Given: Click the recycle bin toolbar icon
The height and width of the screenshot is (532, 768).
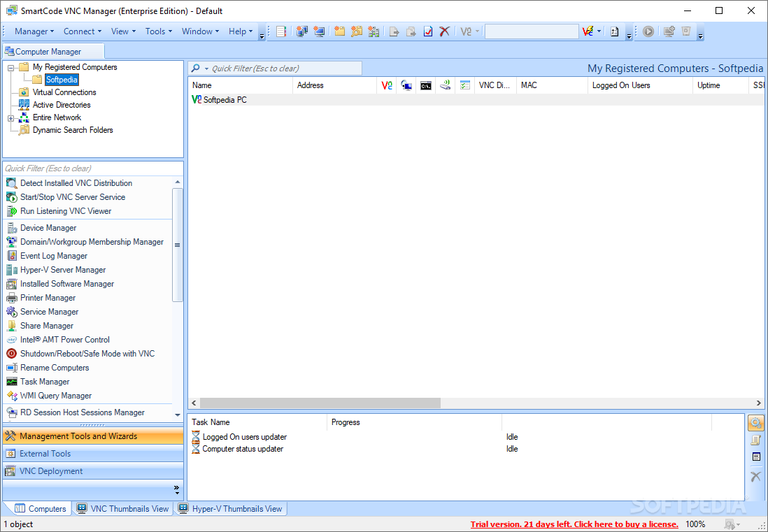Looking at the screenshot, I should pos(686,31).
